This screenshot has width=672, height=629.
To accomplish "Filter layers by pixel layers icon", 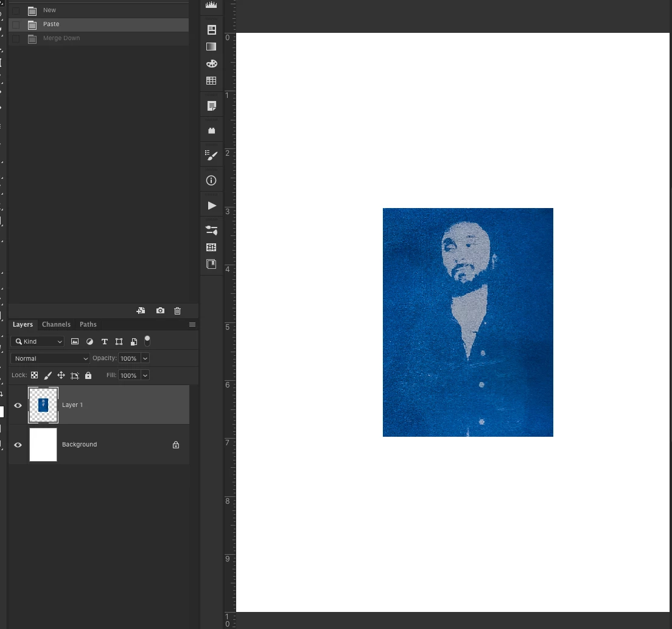I will [x=75, y=341].
